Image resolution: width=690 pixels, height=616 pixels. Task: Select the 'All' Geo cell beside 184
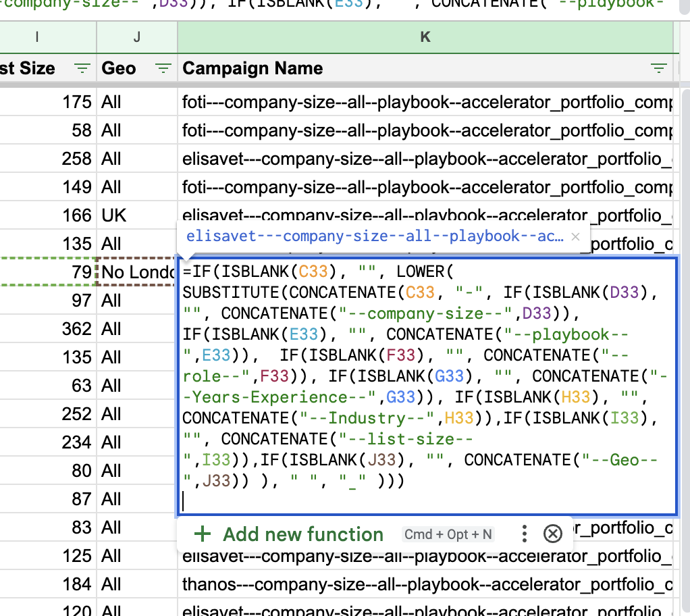(137, 584)
